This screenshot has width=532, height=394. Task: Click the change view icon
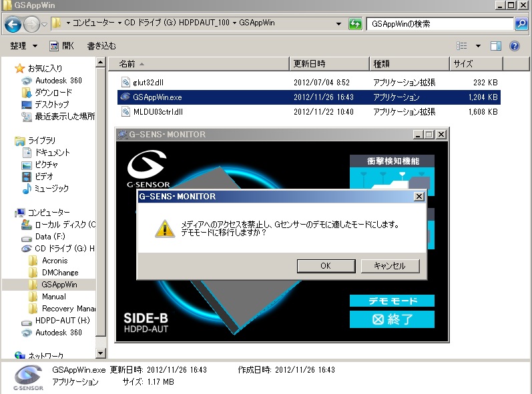[462, 46]
